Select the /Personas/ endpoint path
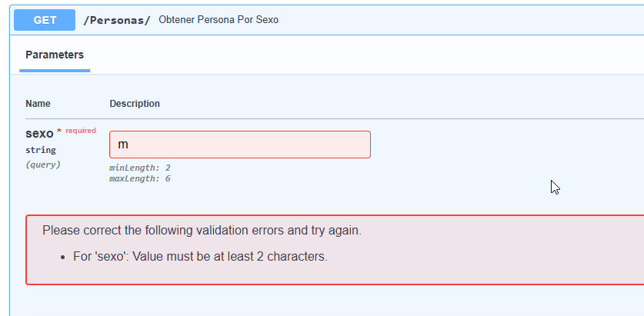Viewport: 644px width, 316px height. [117, 20]
